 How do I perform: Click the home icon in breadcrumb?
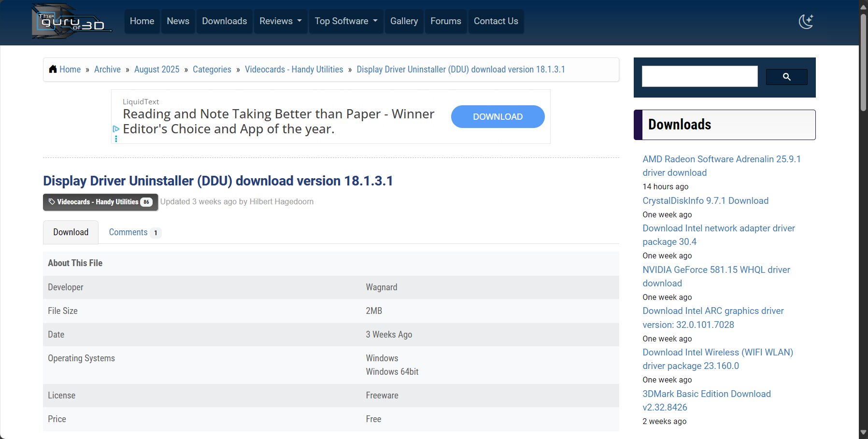click(x=53, y=69)
